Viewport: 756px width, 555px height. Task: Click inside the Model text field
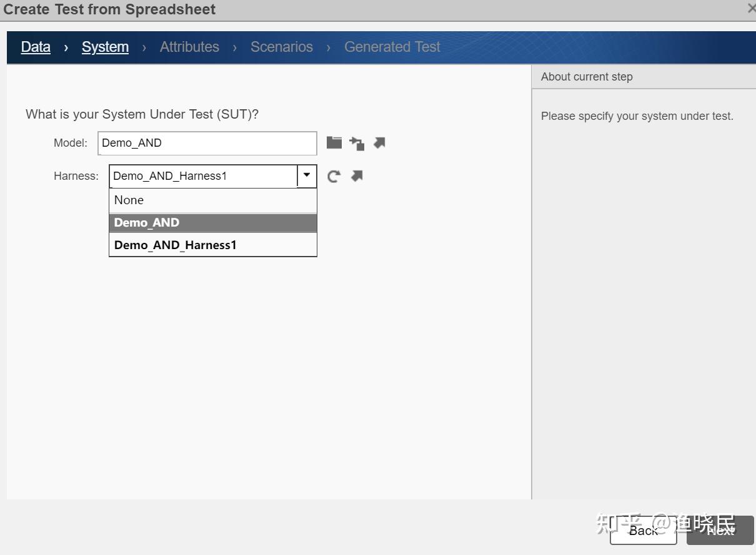pyautogui.click(x=206, y=143)
